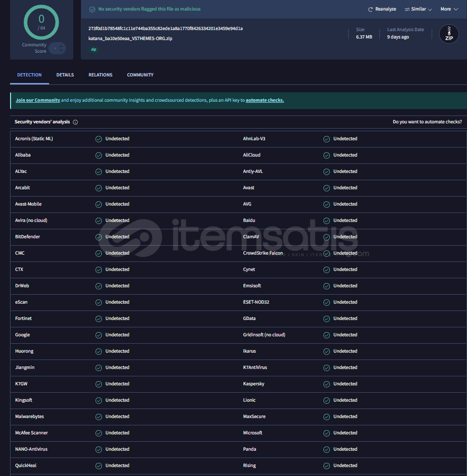The width and height of the screenshot is (467, 476).
Task: Click the Kaspersky undetected checkmark icon
Action: 327,384
